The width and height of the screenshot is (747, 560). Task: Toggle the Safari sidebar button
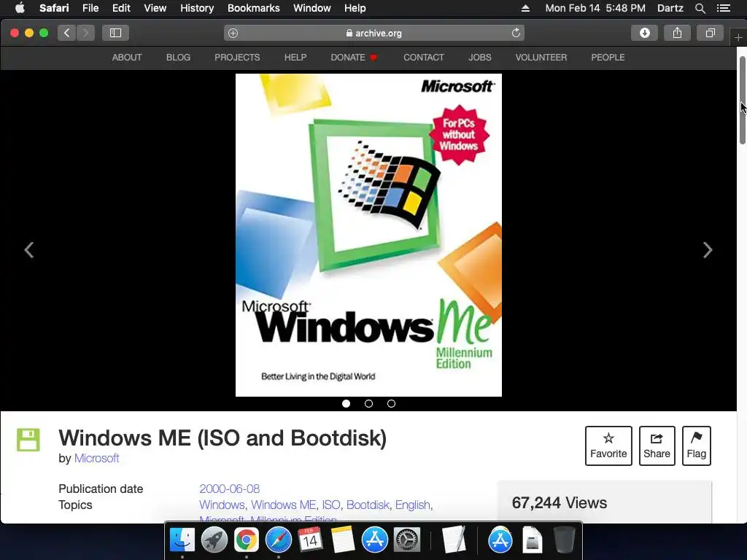(x=116, y=33)
